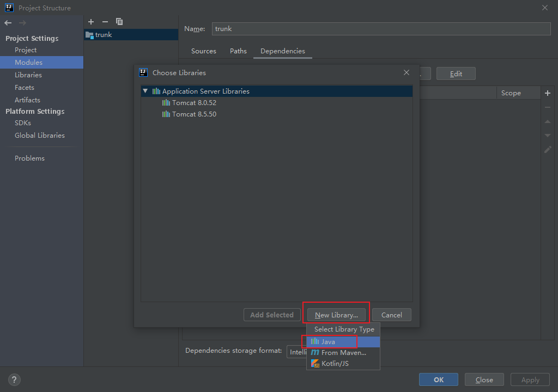Select the trunk module in list
558x392 pixels.
pos(131,35)
